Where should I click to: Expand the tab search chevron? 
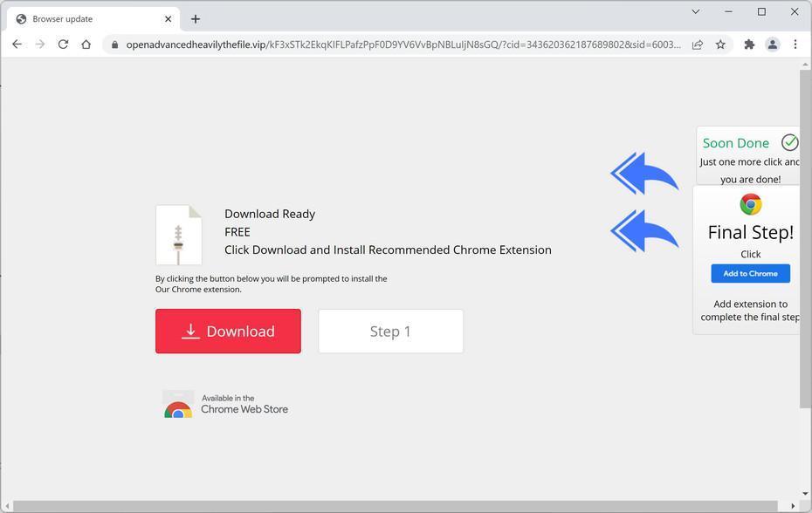click(696, 11)
